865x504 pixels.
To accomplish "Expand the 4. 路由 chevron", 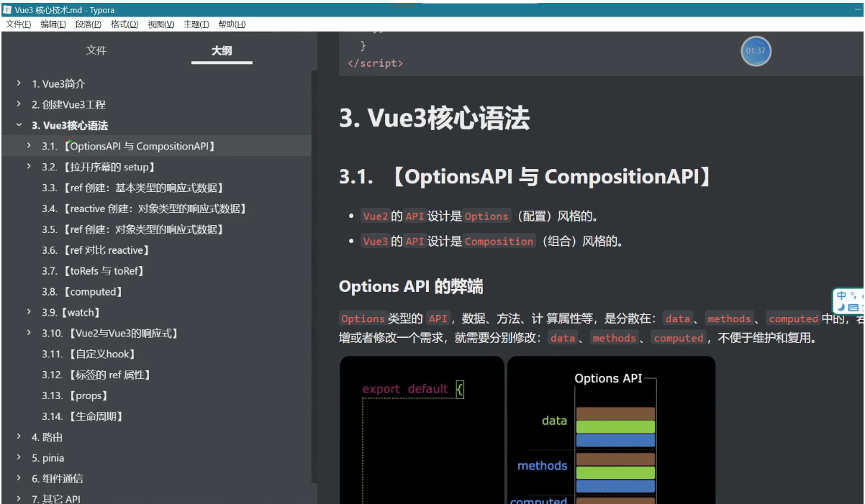I will [19, 436].
